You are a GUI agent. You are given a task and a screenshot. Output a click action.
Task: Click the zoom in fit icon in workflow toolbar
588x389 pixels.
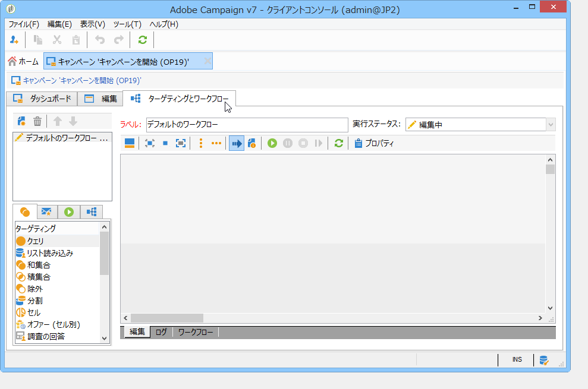point(181,143)
